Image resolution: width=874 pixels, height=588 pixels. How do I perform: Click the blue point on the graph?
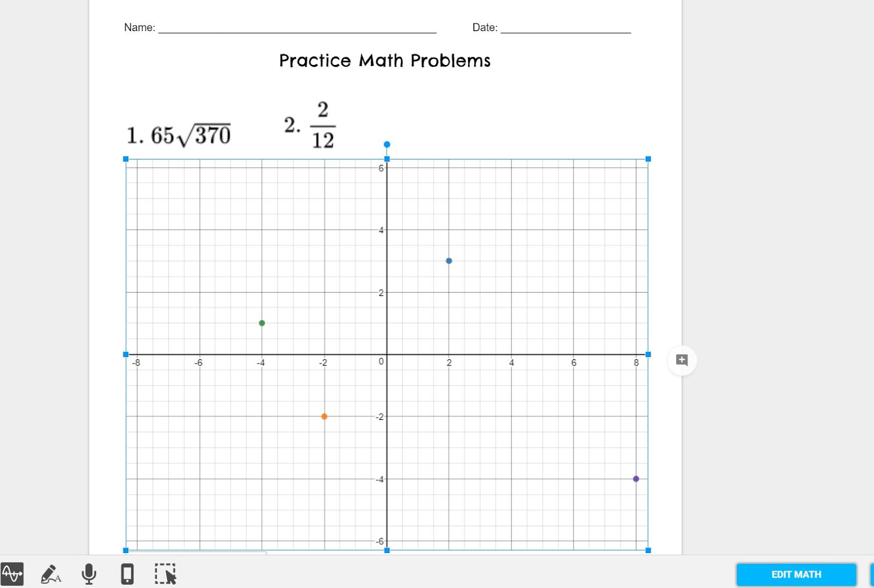pos(449,261)
